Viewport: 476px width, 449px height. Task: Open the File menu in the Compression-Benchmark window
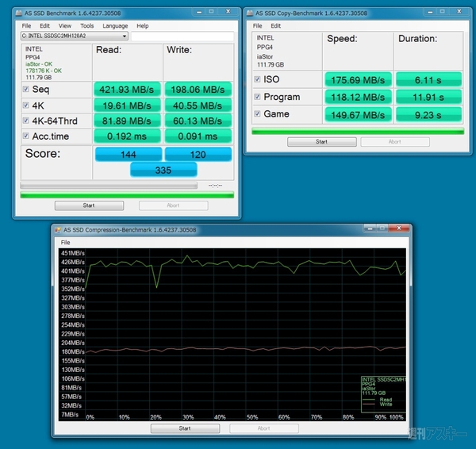(x=66, y=242)
